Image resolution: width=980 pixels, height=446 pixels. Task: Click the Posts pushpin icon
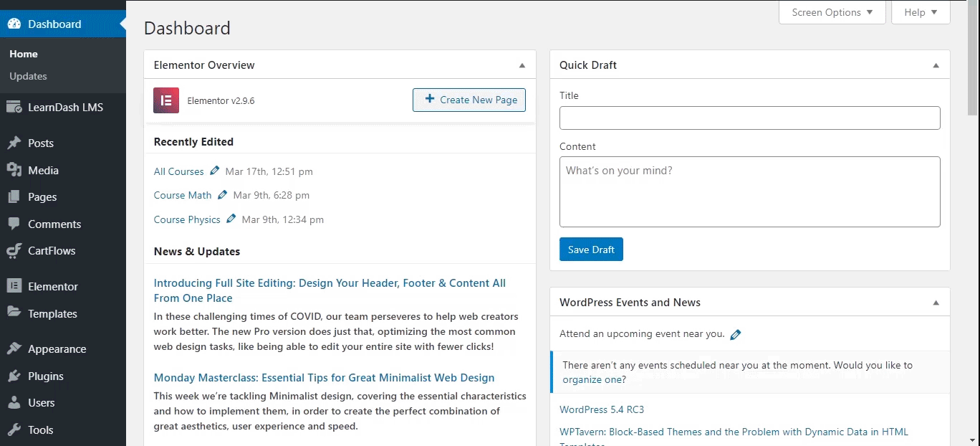pyautogui.click(x=14, y=143)
